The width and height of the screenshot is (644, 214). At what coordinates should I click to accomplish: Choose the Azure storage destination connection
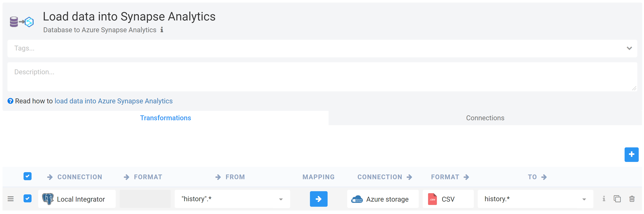coord(382,199)
